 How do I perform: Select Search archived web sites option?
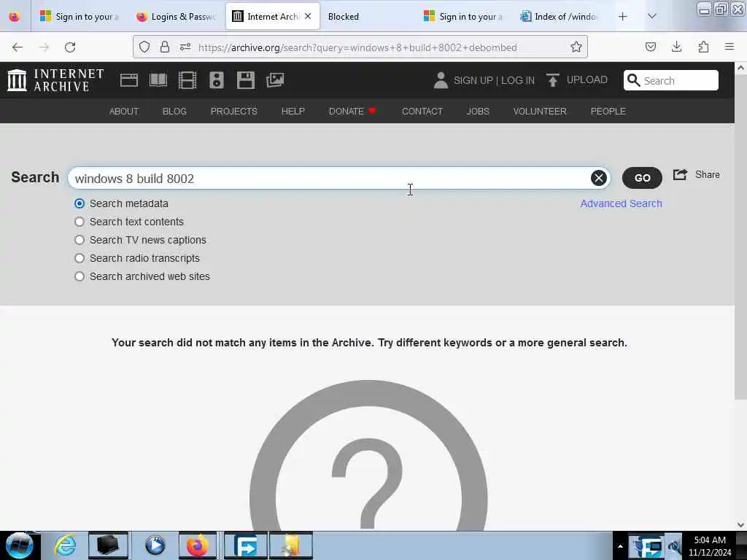pos(80,276)
